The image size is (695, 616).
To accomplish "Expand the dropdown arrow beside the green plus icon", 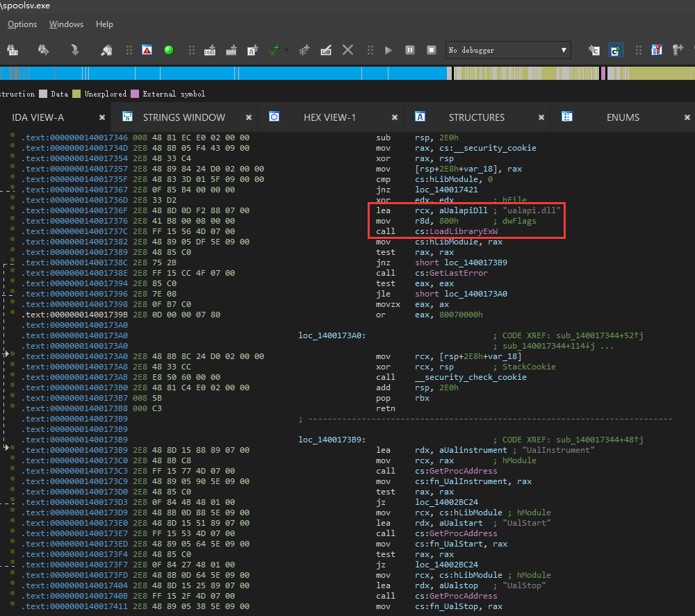I will coord(287,50).
